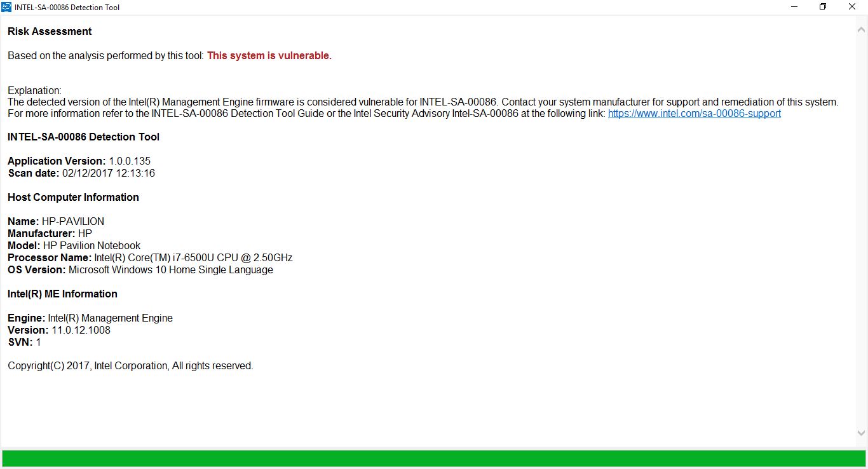
Task: Open the intel.com sa-00086-support link
Action: coord(694,114)
